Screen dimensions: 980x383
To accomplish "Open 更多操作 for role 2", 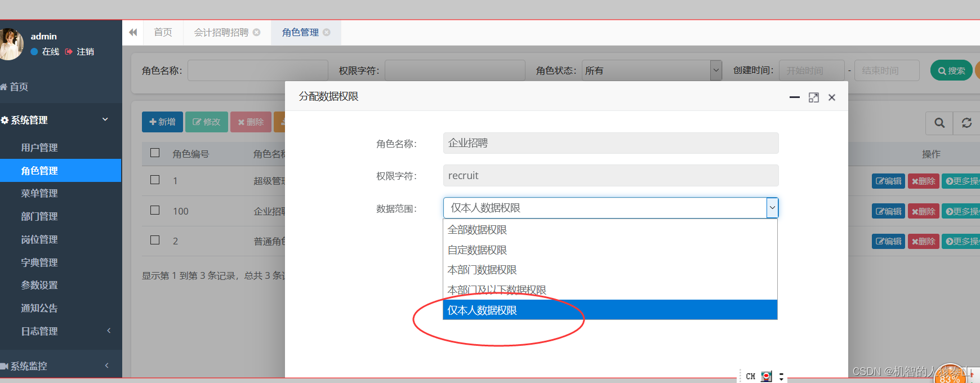I will (961, 241).
